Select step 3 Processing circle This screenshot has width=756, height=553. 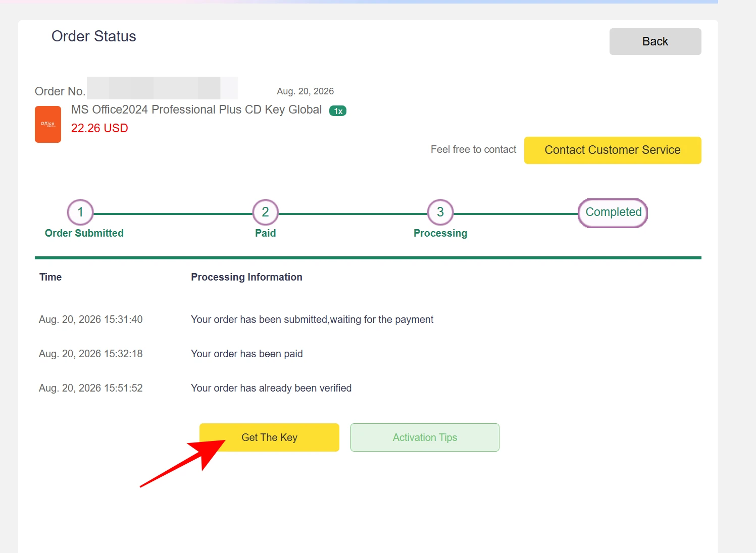coord(440,212)
